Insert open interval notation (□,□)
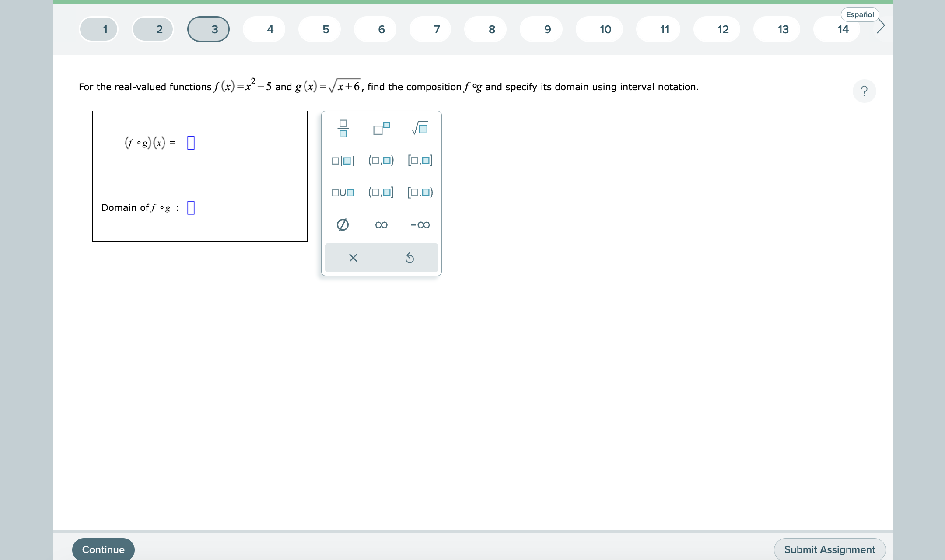The height and width of the screenshot is (560, 945). (381, 160)
